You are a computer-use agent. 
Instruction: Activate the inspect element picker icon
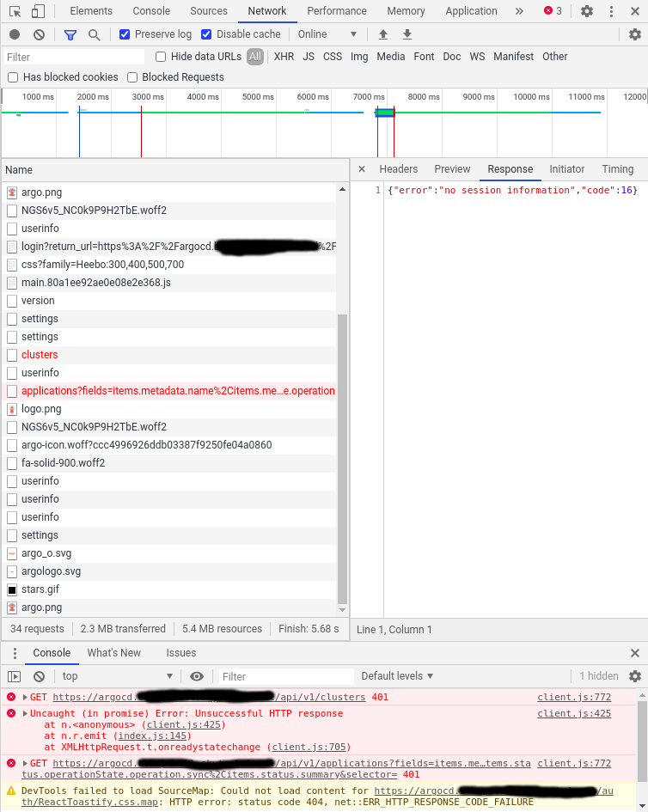point(15,11)
